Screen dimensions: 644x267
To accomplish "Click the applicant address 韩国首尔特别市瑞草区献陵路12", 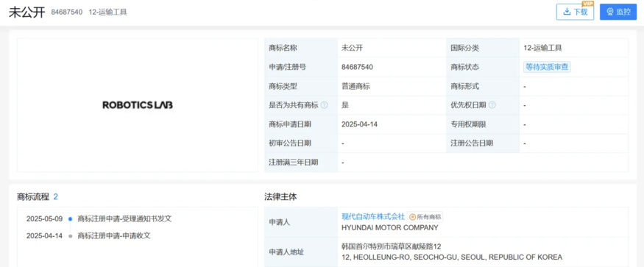I will coord(391,247).
